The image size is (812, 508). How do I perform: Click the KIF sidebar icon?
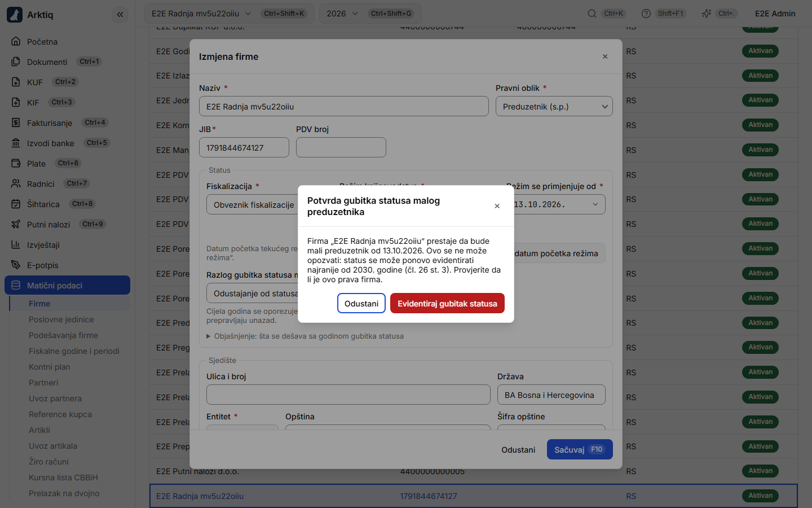click(16, 103)
